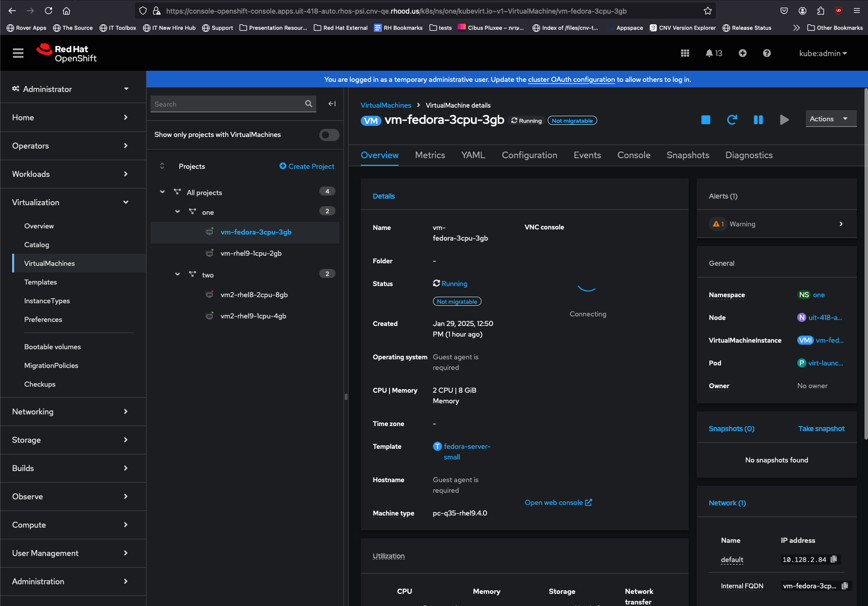Restart the VM using the circular arrow icon
Screen dimensions: 868x606
point(732,120)
